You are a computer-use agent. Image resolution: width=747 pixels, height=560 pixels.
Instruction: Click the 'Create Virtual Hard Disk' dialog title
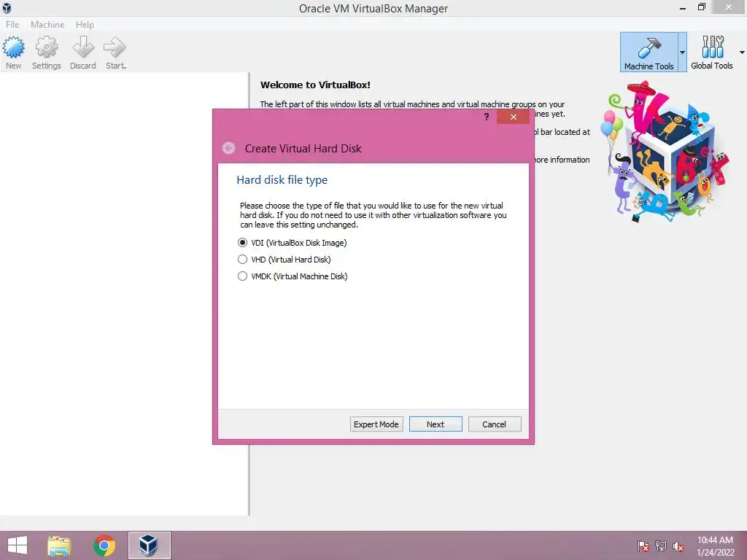click(303, 149)
